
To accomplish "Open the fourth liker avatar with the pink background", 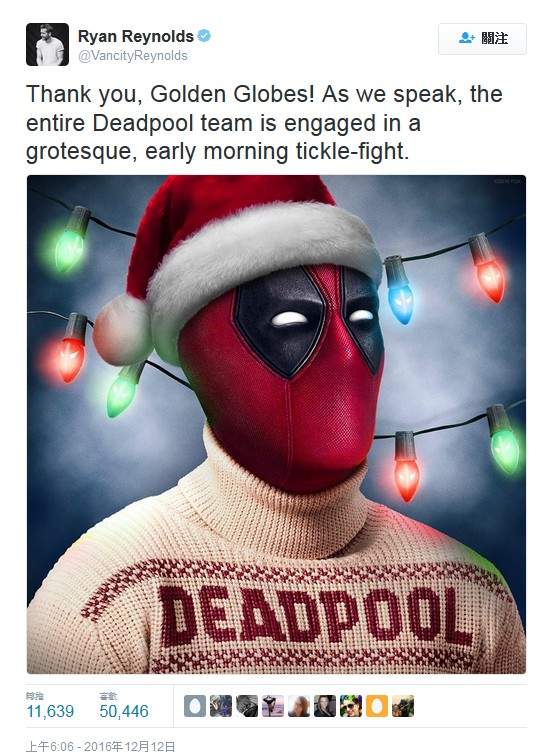I will point(273,706).
